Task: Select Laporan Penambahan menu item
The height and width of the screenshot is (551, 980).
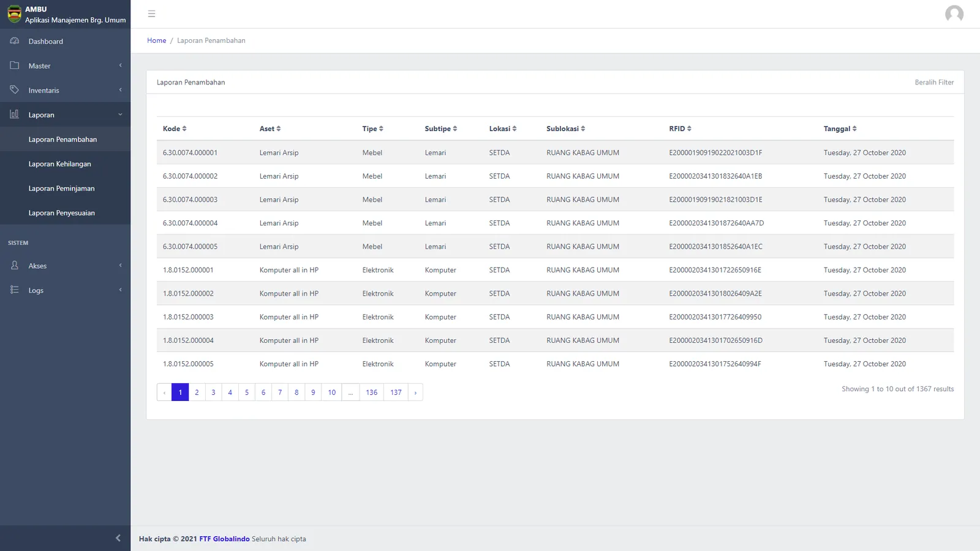Action: click(65, 139)
